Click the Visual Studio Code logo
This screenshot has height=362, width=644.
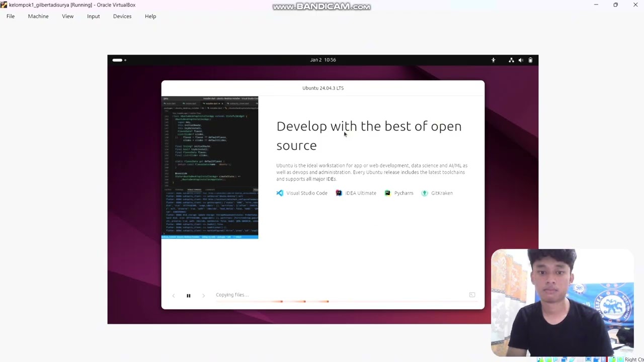click(280, 193)
